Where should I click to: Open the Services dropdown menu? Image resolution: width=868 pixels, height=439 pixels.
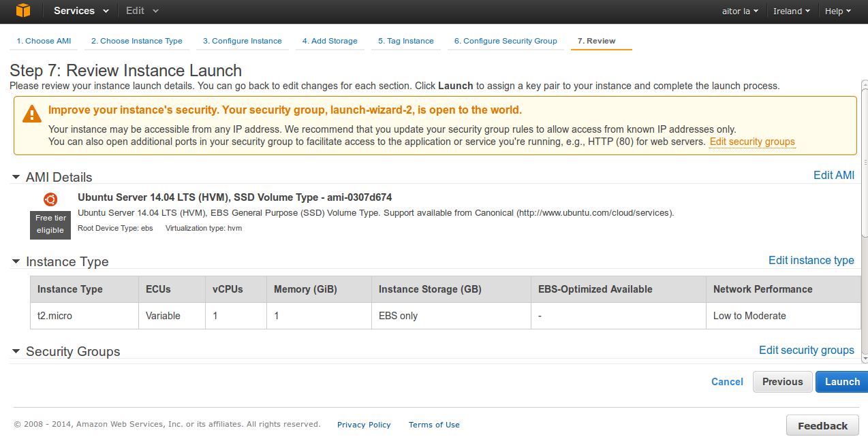pyautogui.click(x=81, y=11)
